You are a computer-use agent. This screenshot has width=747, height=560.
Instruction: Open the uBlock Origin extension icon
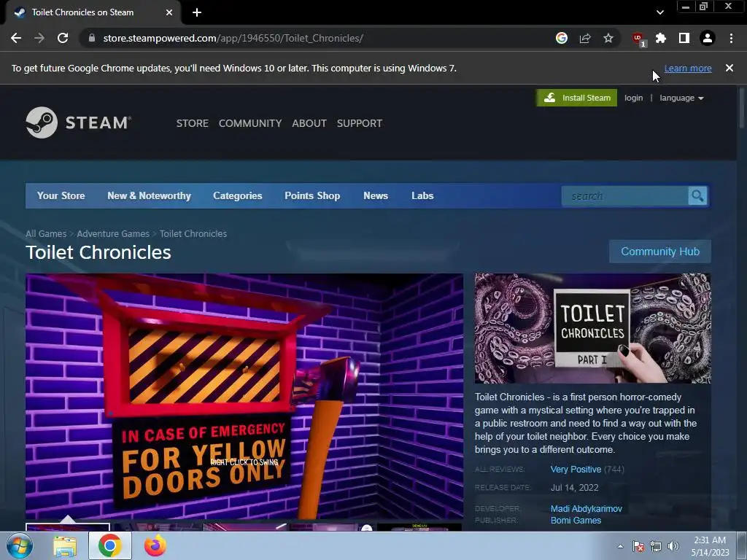pyautogui.click(x=638, y=39)
